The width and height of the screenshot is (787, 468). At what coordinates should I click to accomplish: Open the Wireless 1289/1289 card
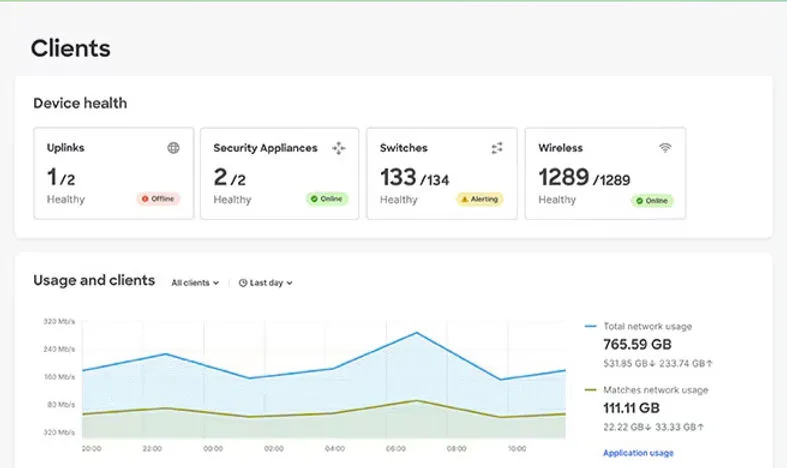click(605, 173)
